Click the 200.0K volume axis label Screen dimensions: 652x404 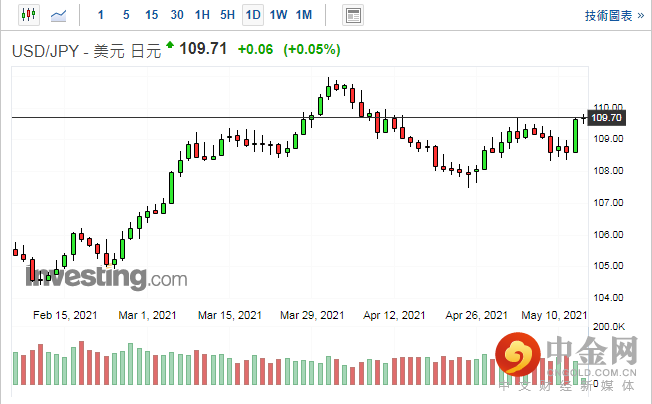click(x=609, y=327)
